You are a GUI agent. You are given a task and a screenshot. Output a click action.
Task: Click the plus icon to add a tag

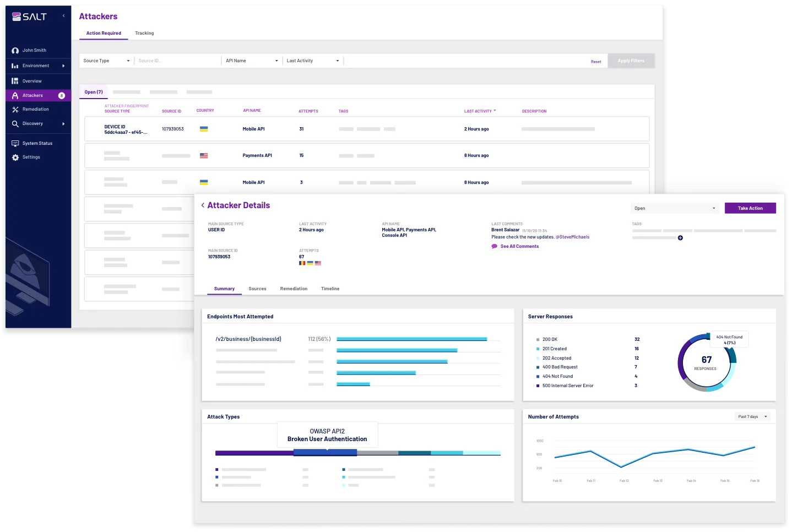(681, 238)
